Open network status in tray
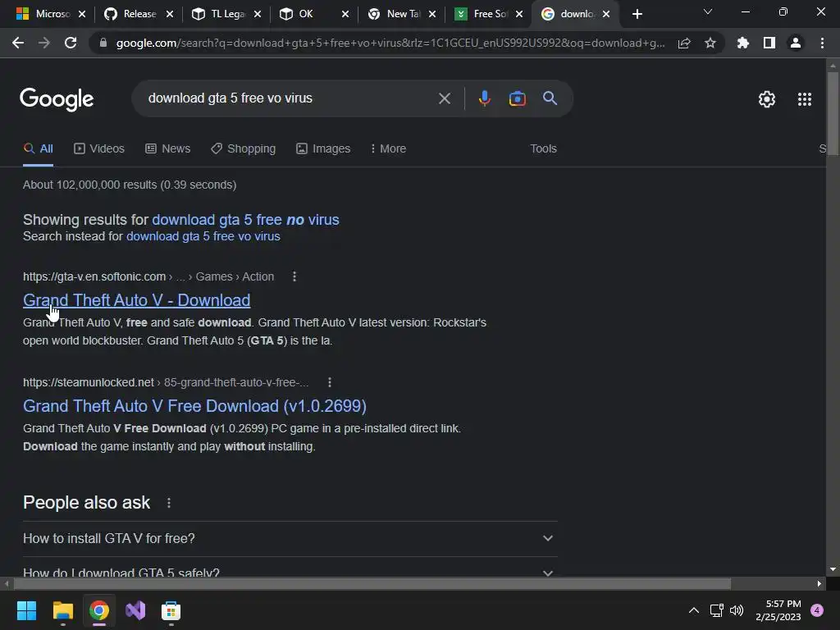The image size is (840, 630). pos(716,610)
